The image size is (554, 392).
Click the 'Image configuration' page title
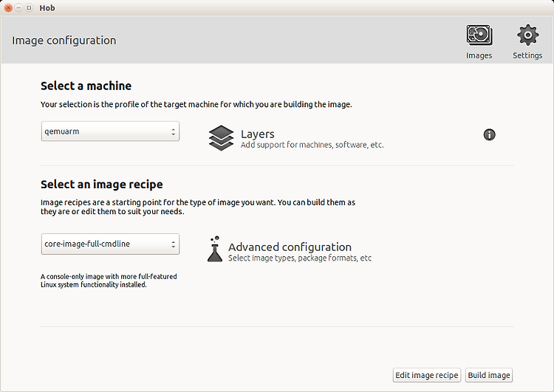64,41
